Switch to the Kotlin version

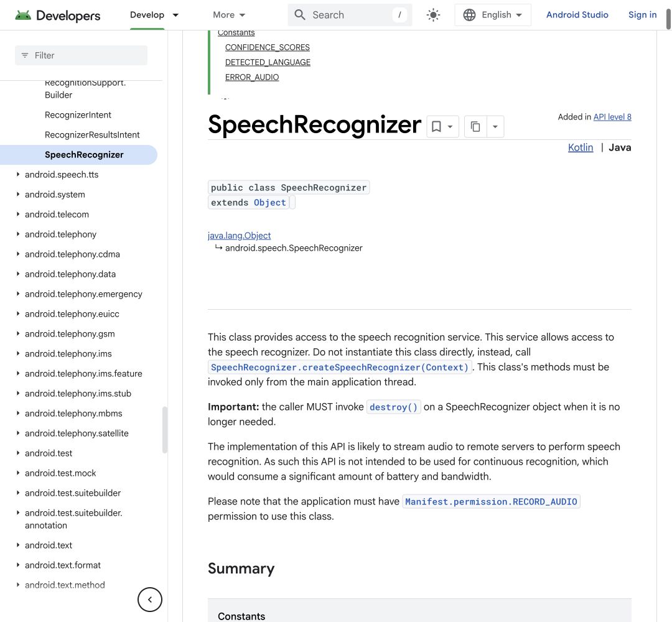(581, 147)
